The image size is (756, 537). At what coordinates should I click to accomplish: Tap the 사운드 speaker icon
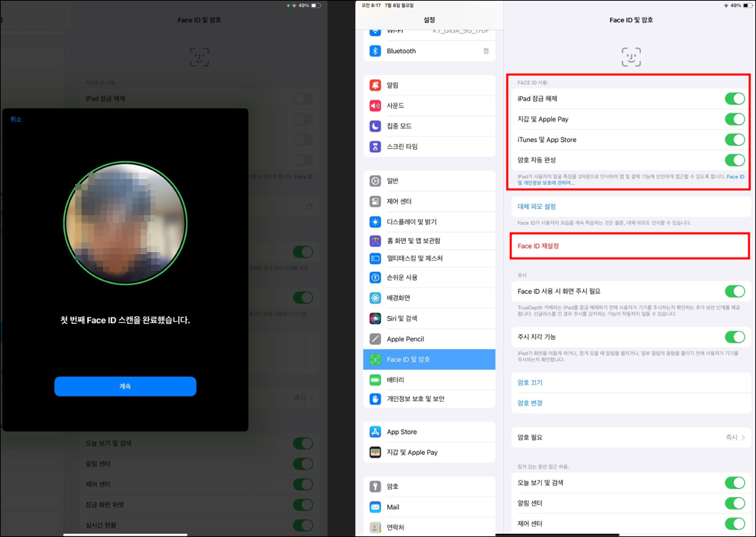coord(375,106)
